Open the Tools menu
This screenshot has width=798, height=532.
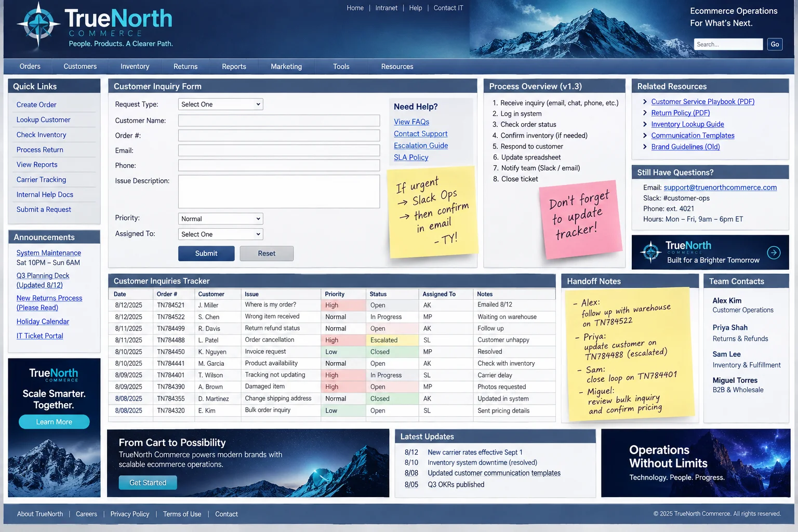coord(341,66)
